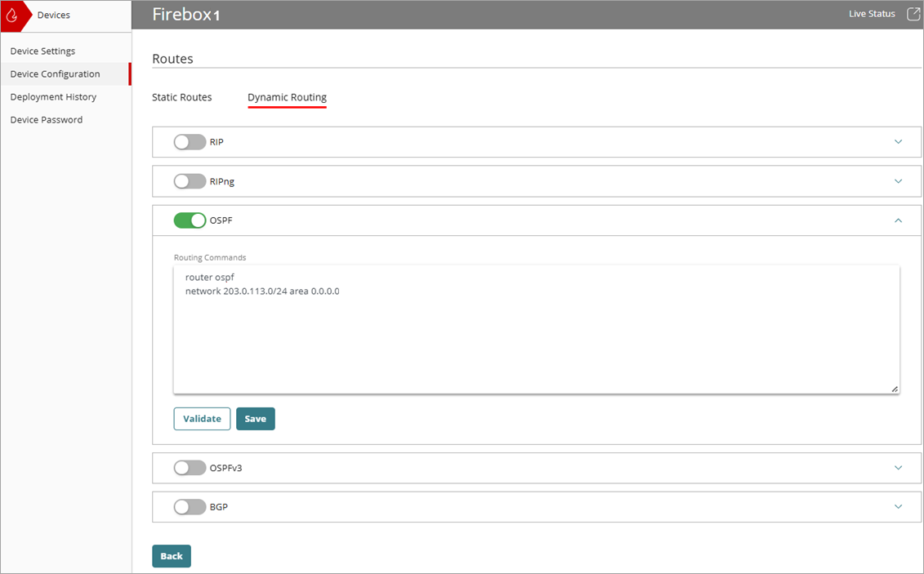The height and width of the screenshot is (574, 924).
Task: Enable the RIPng toggle switch
Action: [x=190, y=180]
